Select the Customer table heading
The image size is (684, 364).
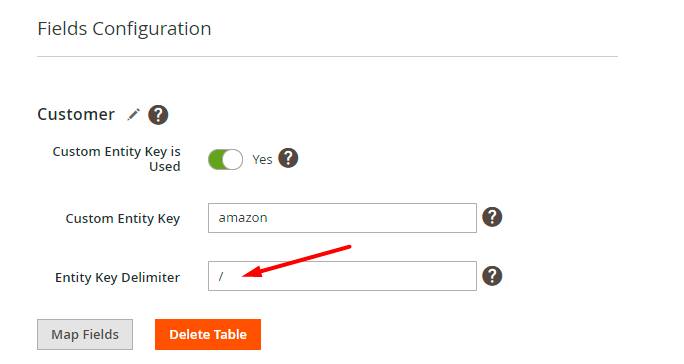point(76,114)
